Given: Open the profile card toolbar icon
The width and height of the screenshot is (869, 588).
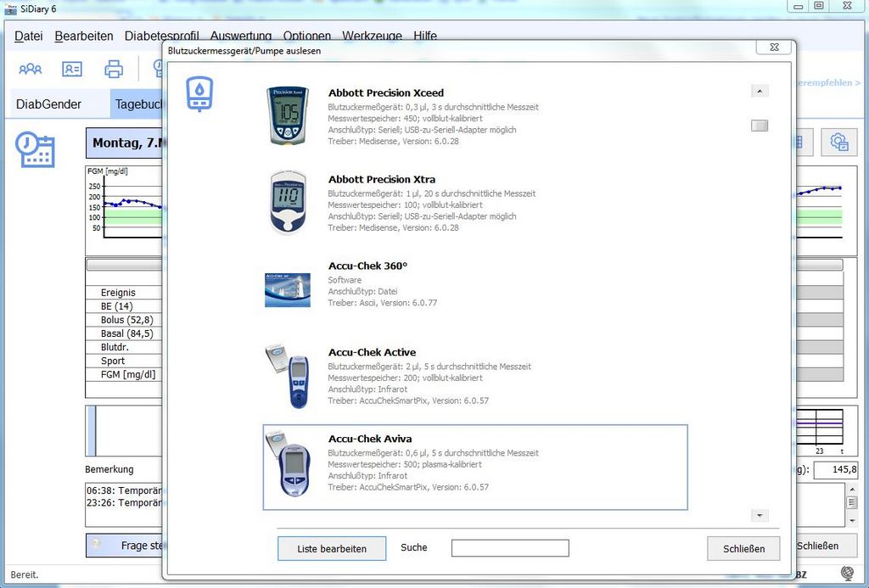Looking at the screenshot, I should pyautogui.click(x=72, y=69).
